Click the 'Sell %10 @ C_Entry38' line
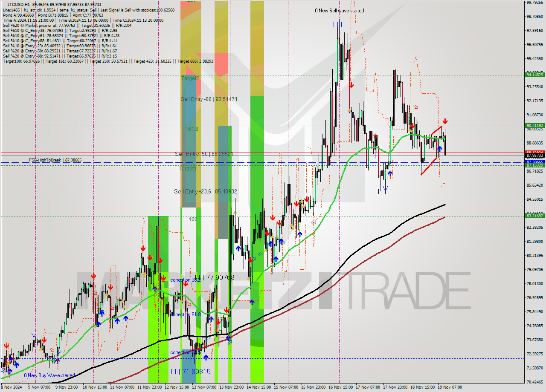This screenshot has height=392, width=546. tap(60, 30)
